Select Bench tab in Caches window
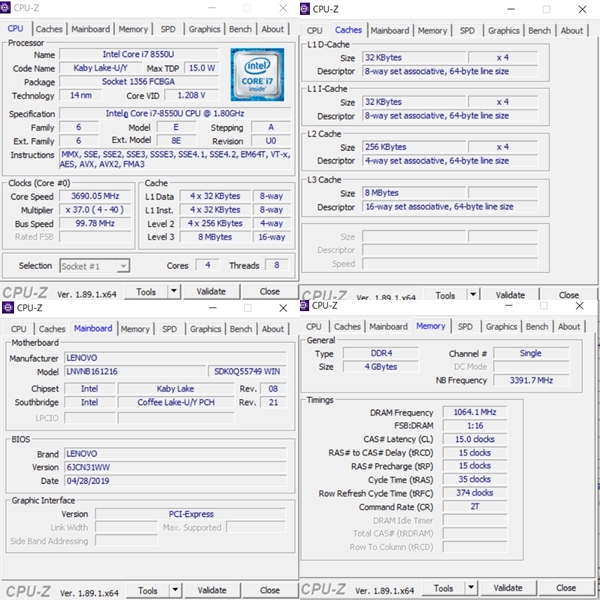 pos(540,31)
